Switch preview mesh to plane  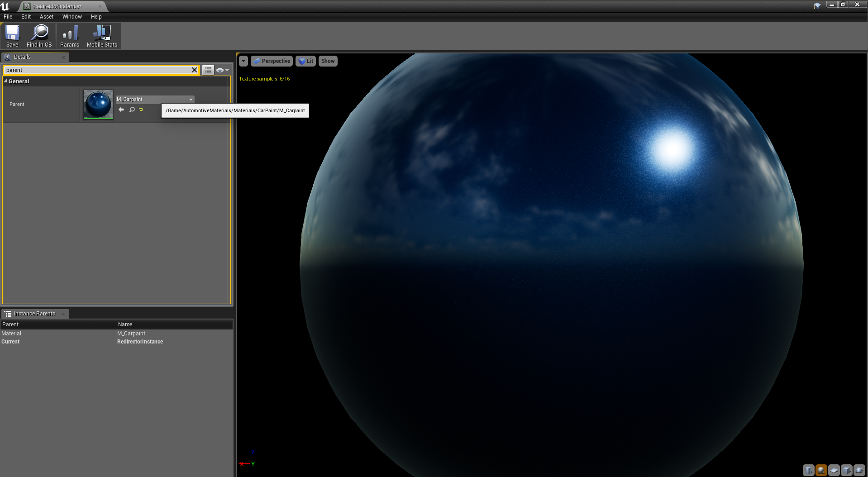[x=834, y=470]
